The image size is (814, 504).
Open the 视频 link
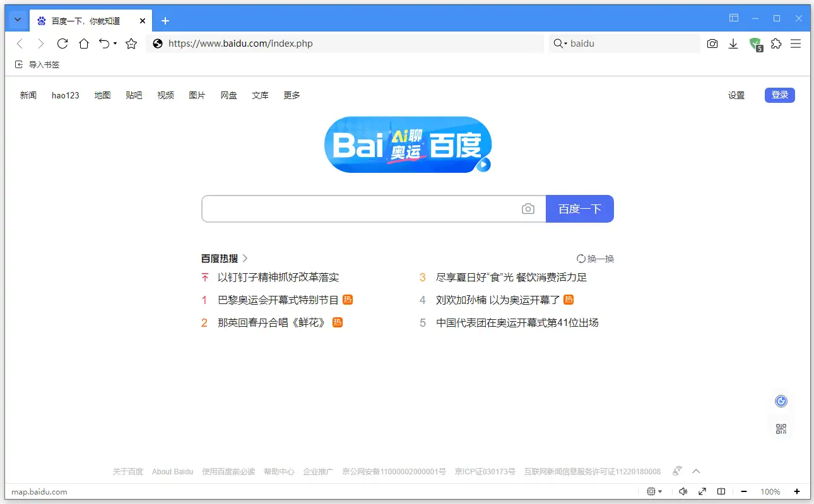[166, 95]
